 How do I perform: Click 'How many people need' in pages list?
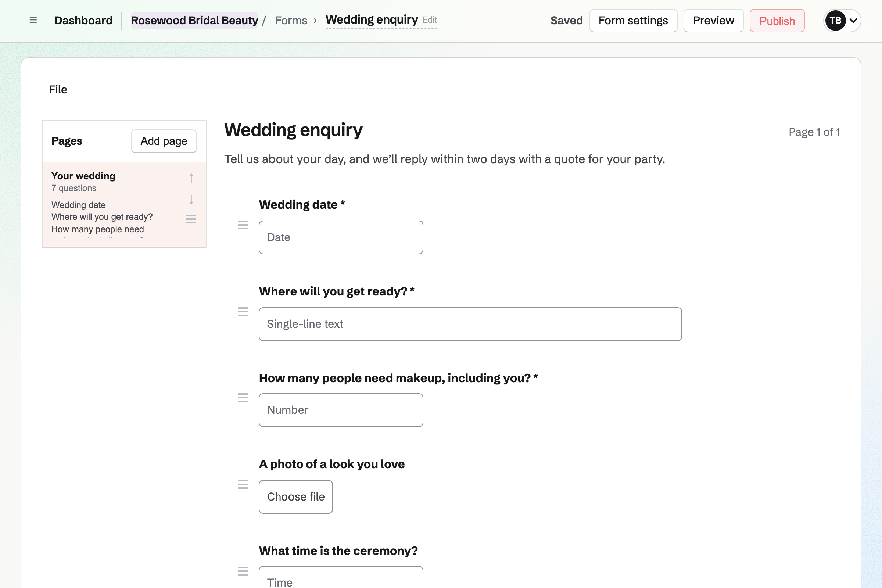click(97, 229)
